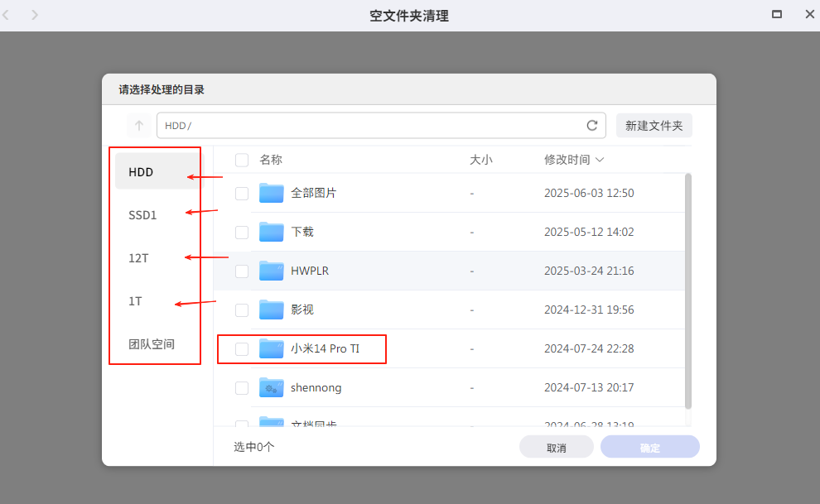Open the shennong shared folder icon

pos(272,387)
